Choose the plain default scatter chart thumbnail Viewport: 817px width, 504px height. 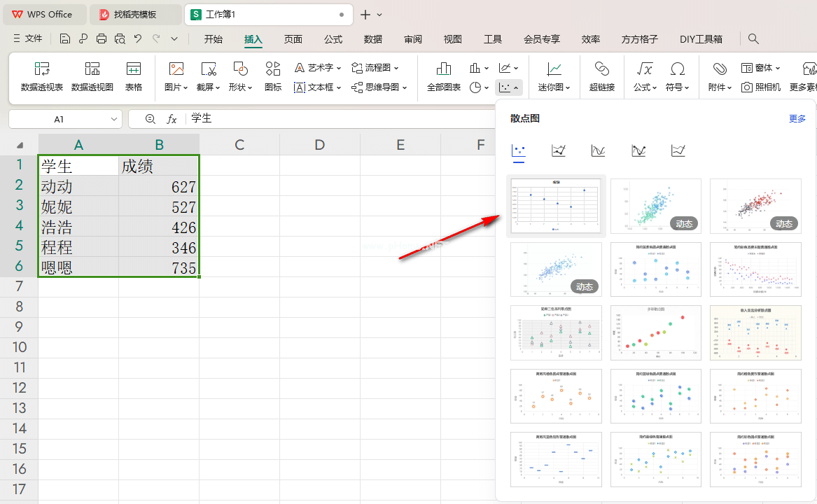coord(556,206)
